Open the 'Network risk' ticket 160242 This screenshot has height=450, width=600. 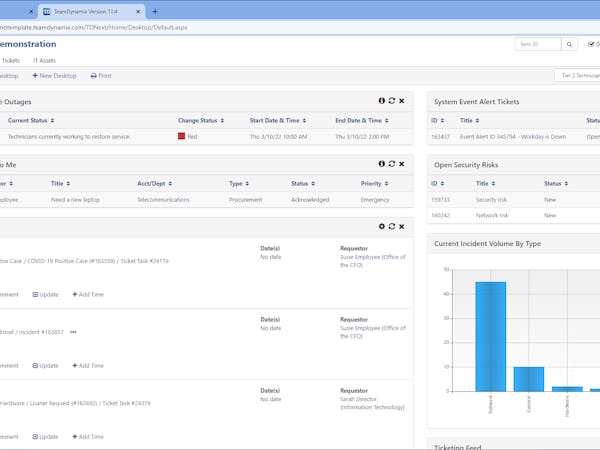pos(492,215)
